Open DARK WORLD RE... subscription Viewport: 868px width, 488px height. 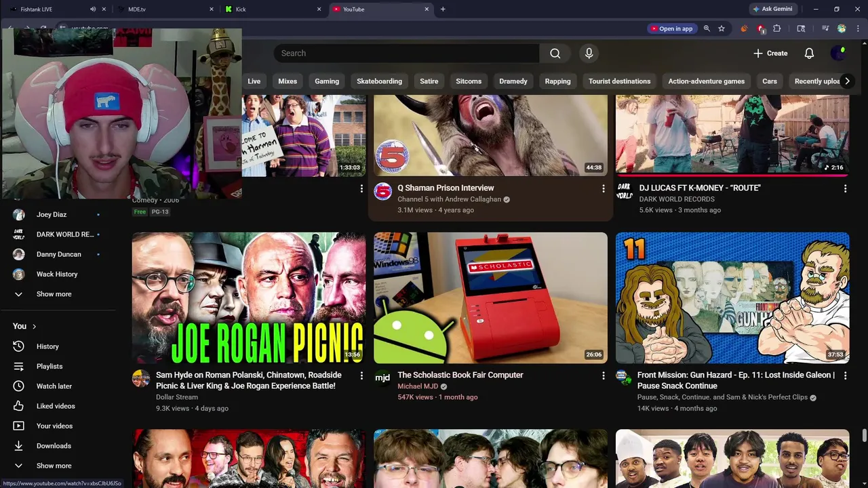pyautogui.click(x=65, y=235)
